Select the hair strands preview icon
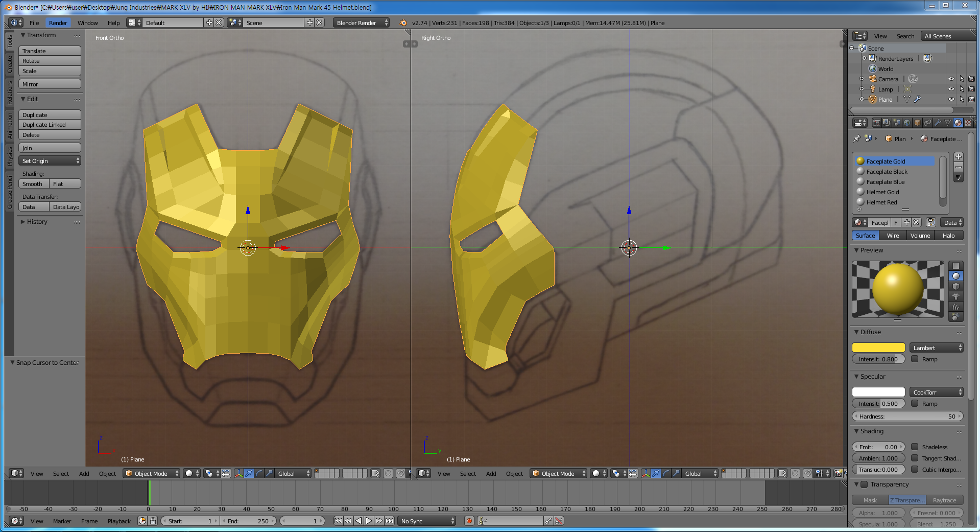The height and width of the screenshot is (532, 980). [x=956, y=307]
